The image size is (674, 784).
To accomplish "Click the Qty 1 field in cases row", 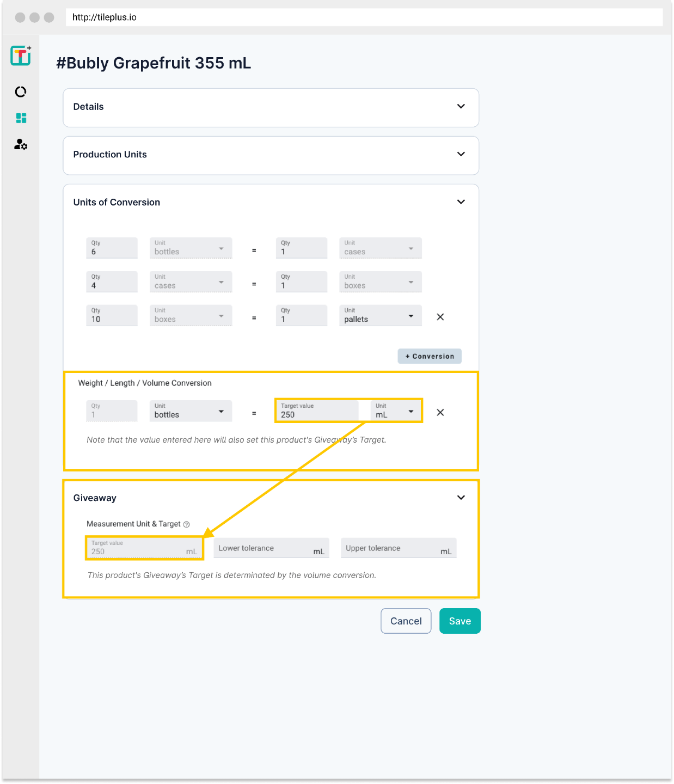I will (x=302, y=248).
